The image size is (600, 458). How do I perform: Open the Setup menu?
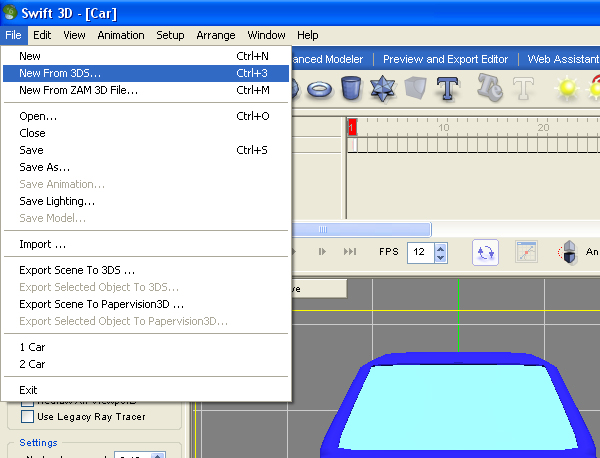tap(170, 35)
